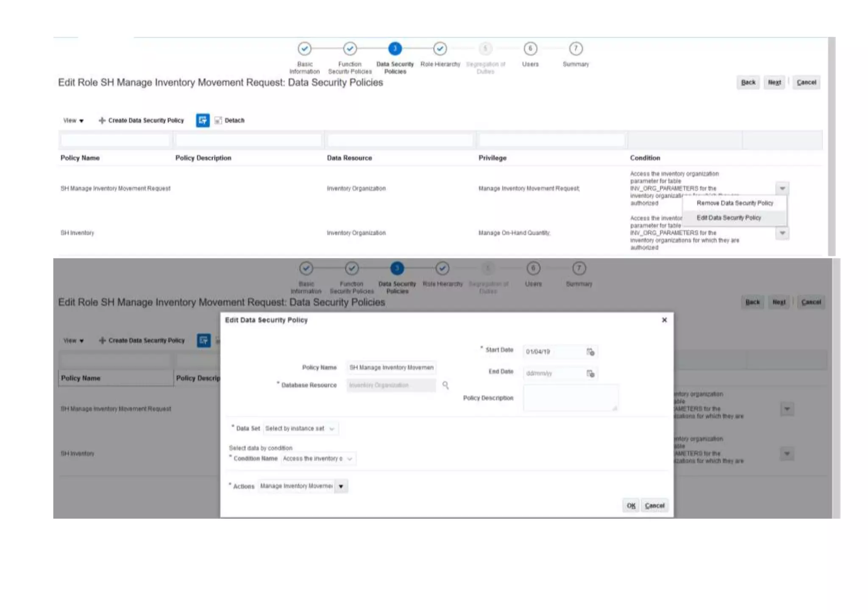Viewport: 868px width, 614px height.
Task: Click the Policy Description text area
Action: (570, 398)
